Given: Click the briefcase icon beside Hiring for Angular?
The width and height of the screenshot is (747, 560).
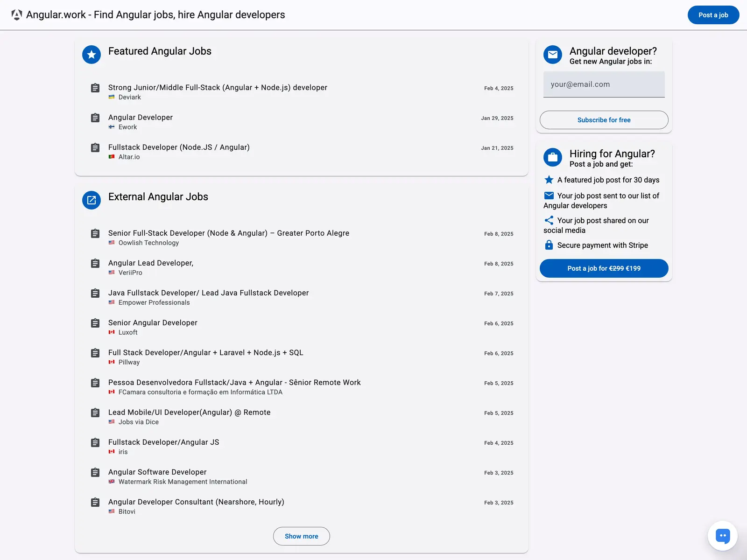Looking at the screenshot, I should point(553,157).
